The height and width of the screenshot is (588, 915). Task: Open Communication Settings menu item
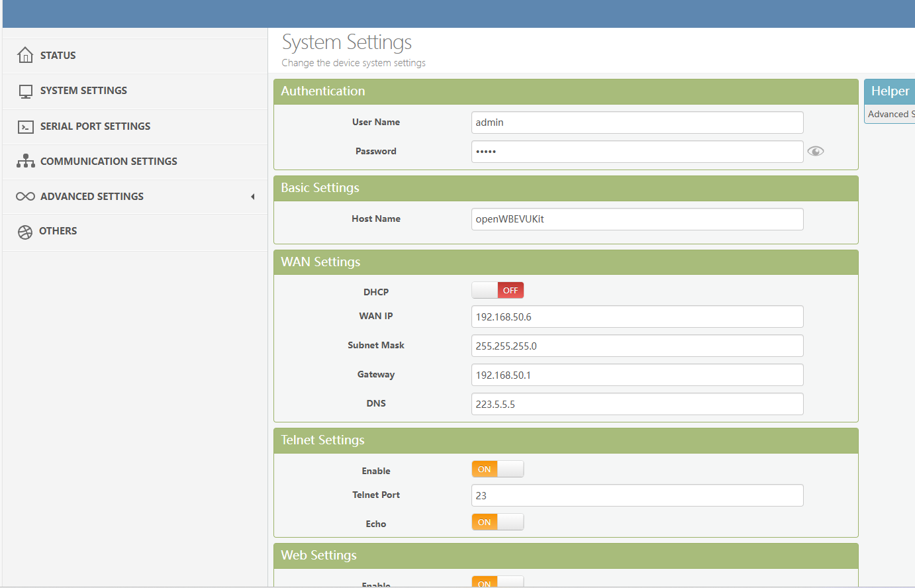point(135,162)
